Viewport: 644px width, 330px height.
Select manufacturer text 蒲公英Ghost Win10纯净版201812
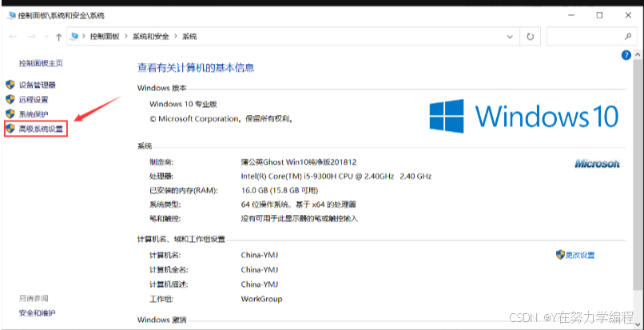[x=299, y=162]
